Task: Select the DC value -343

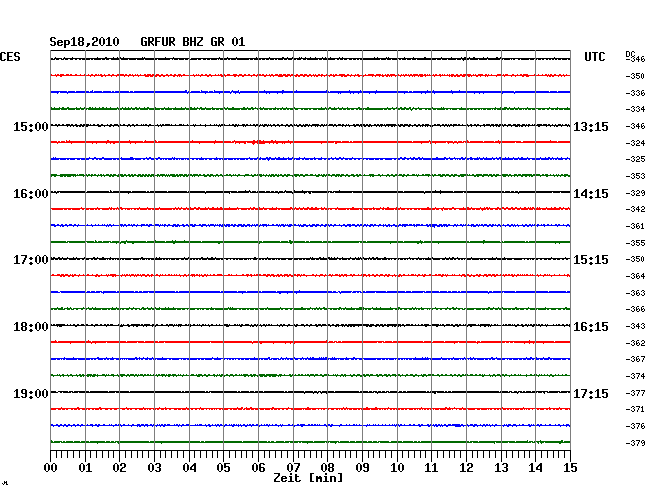Action: (635, 326)
